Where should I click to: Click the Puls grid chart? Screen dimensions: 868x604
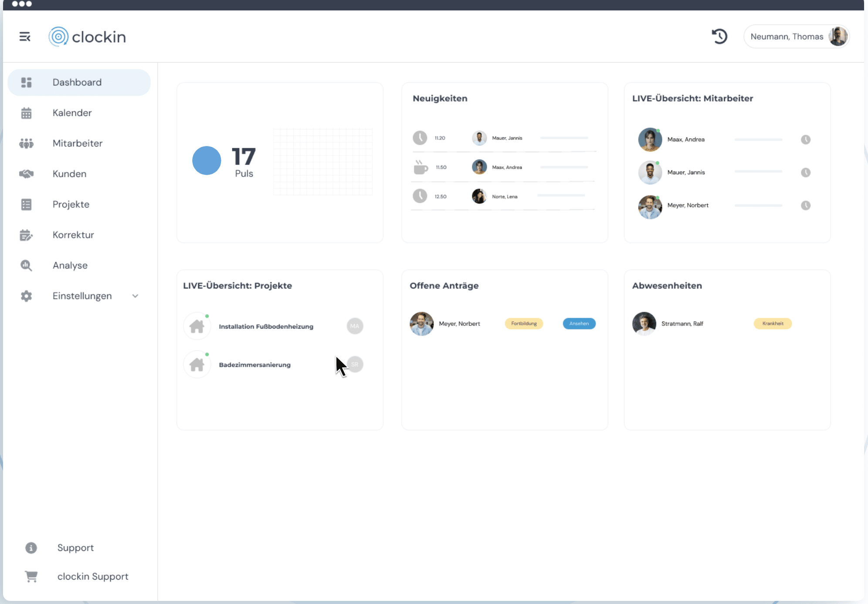click(x=323, y=162)
